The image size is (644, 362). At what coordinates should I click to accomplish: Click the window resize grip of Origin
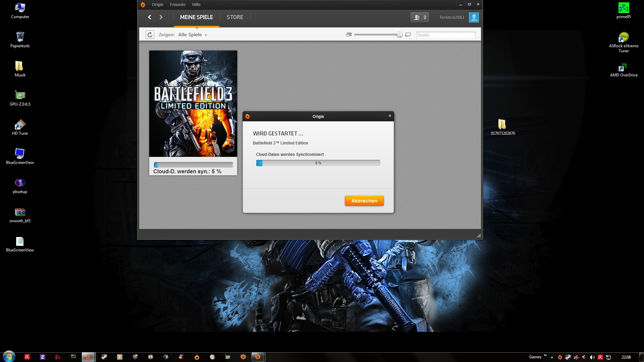click(479, 236)
